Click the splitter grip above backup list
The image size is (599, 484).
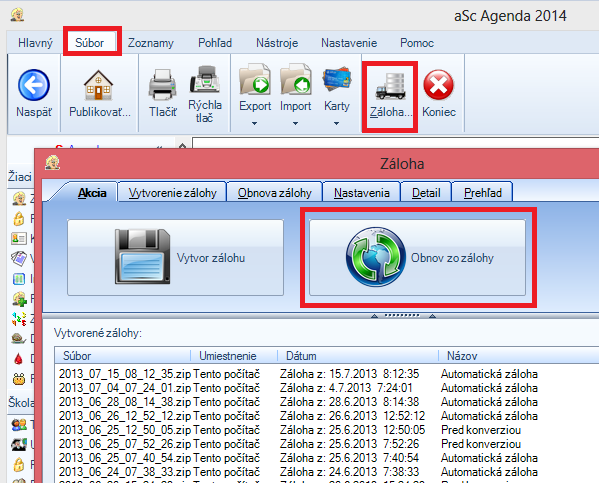pos(403,316)
